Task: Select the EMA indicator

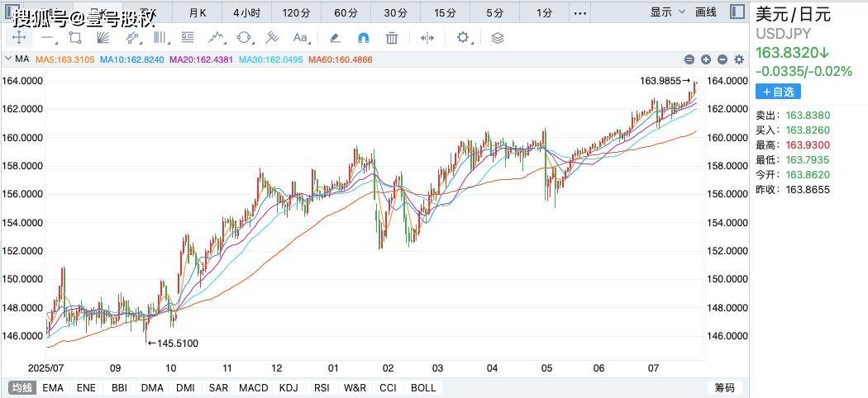Action: pos(53,387)
